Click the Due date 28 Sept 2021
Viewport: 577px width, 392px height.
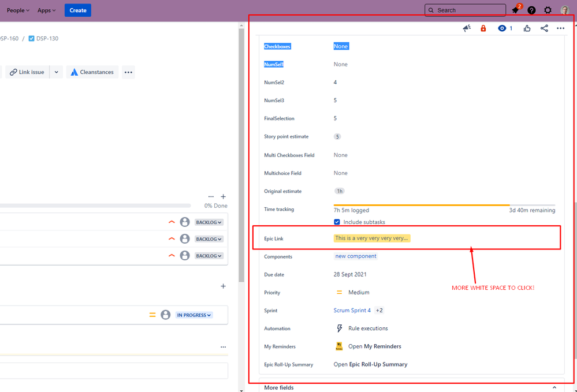point(350,274)
